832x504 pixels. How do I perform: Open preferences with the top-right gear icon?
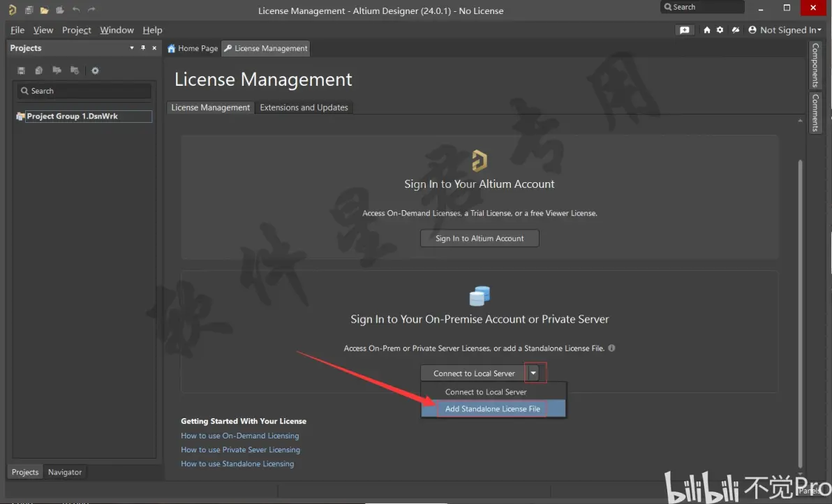(x=720, y=30)
